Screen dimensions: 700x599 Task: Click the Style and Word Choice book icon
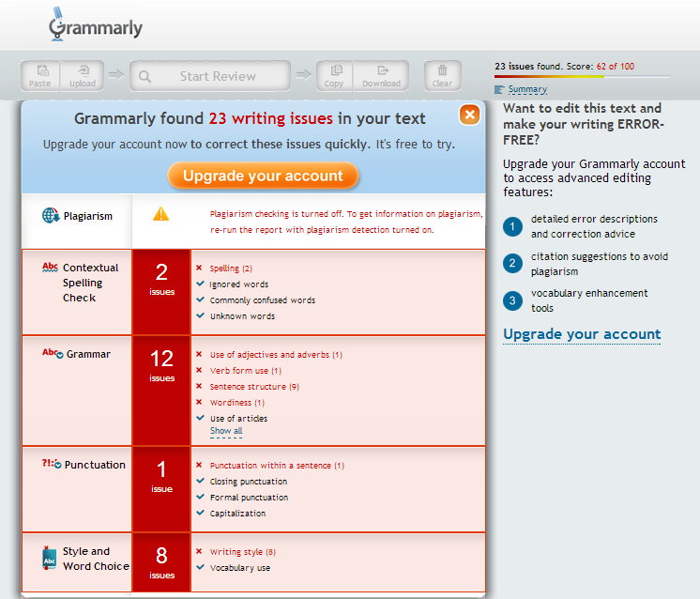[49, 558]
